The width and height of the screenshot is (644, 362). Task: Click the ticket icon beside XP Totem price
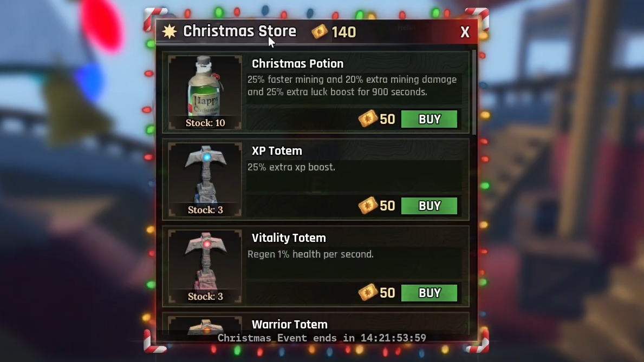[x=368, y=205]
